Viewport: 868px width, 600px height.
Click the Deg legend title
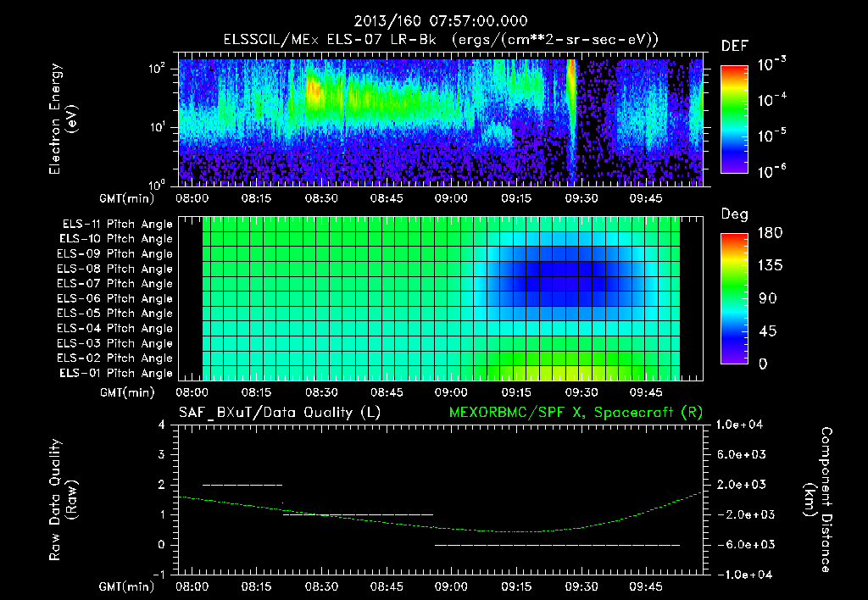[735, 214]
